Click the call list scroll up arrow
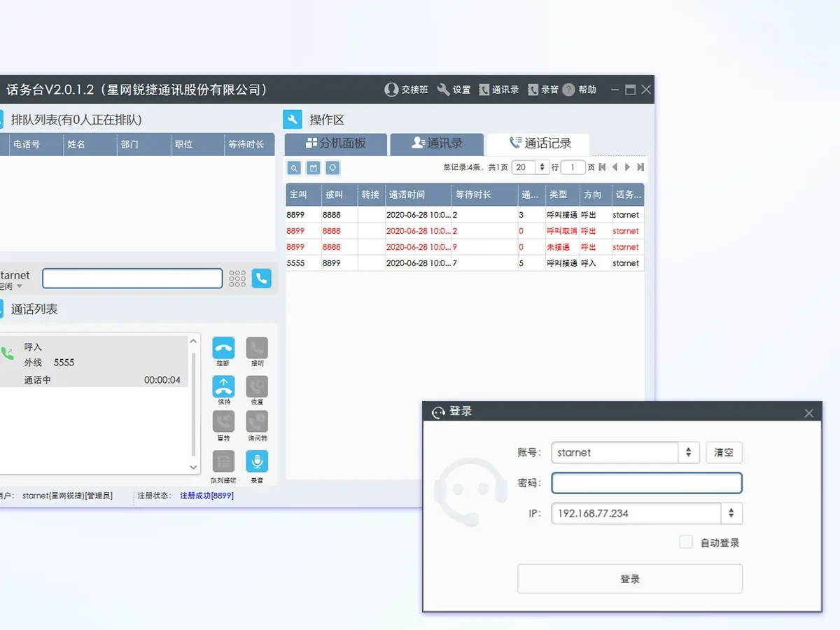840x630 pixels. (194, 341)
